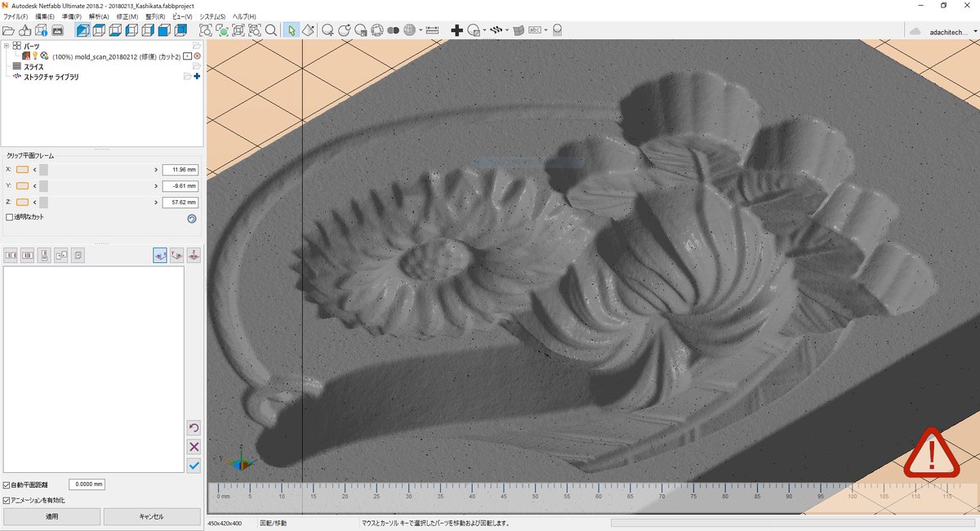Image resolution: width=980 pixels, height=531 pixels.
Task: Select the X axis cut direction button
Action: point(160,256)
